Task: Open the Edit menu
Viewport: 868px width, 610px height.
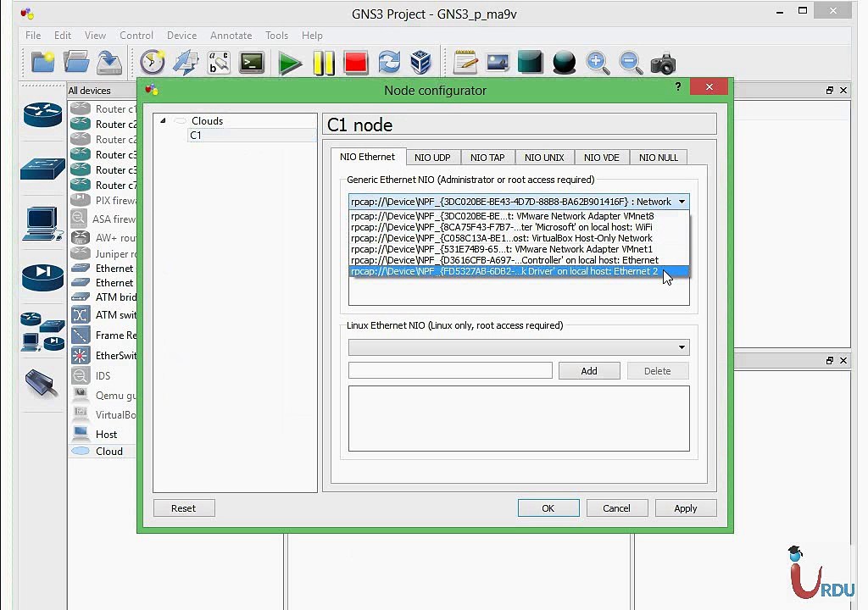Action: (x=63, y=36)
